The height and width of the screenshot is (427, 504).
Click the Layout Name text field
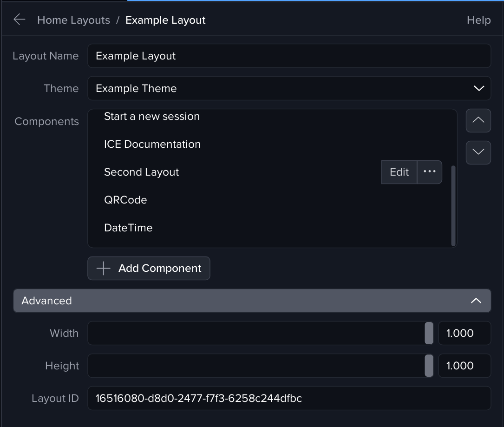(x=289, y=56)
